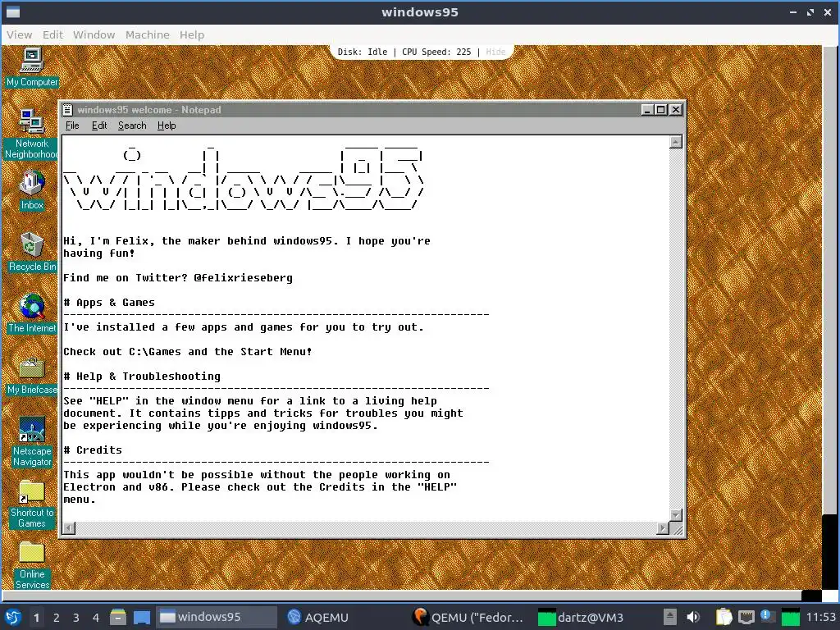Open the windows95 Machine menu

148,34
